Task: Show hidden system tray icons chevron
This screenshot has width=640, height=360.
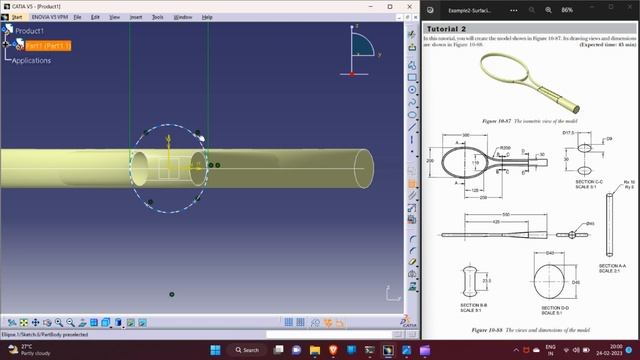Action: coord(516,350)
